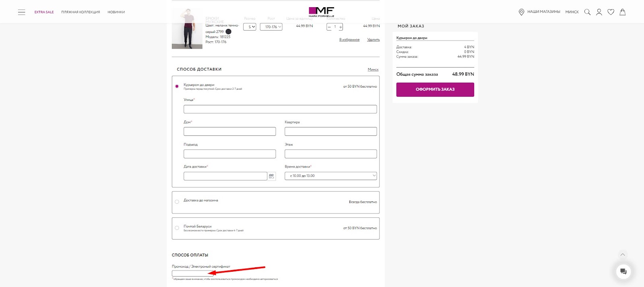Open the size S dropdown

pos(250,27)
